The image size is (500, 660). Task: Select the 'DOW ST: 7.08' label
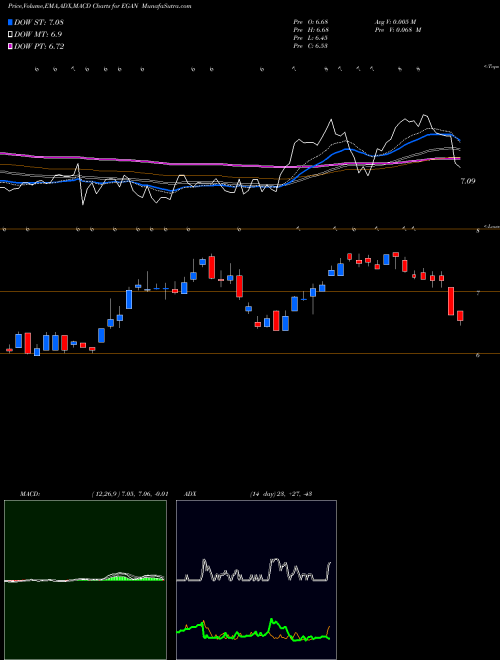39,22
